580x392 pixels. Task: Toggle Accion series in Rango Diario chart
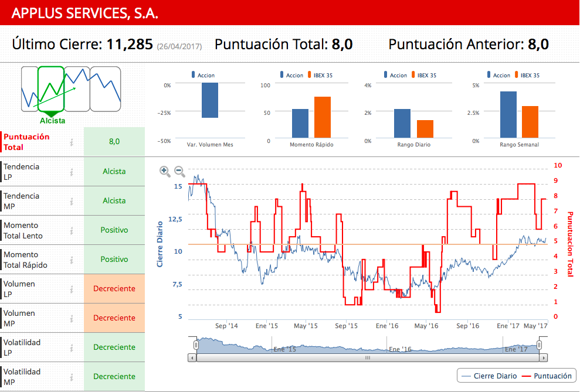click(395, 75)
